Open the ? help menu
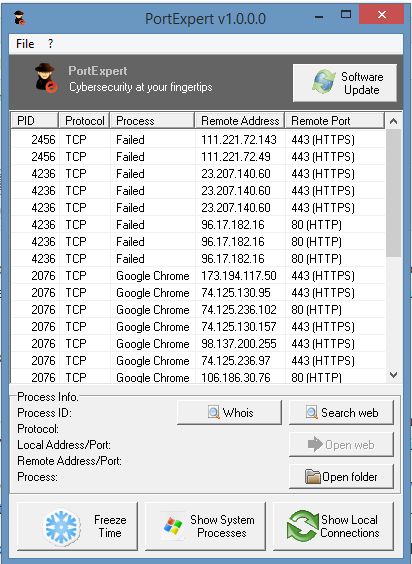412x564 pixels. [50, 44]
